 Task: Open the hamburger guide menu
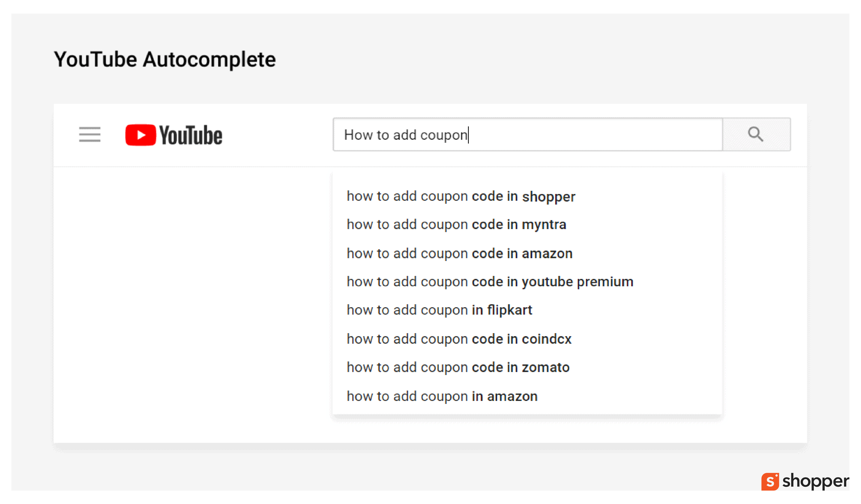[x=90, y=134]
